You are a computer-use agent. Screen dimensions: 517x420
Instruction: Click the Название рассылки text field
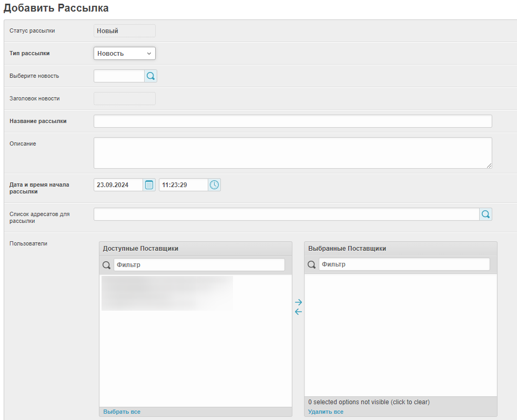coord(292,121)
